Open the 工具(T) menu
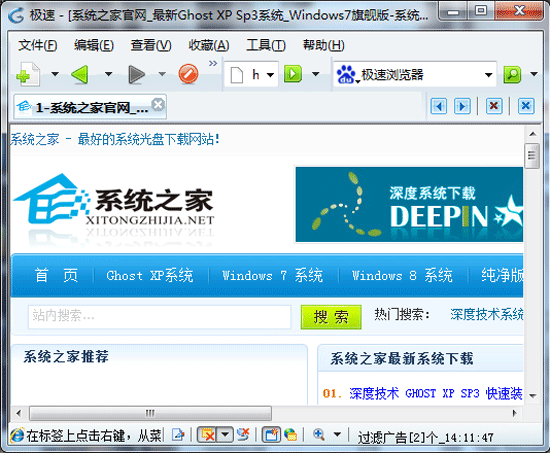Screen dimensions: 550x453 pos(266,45)
